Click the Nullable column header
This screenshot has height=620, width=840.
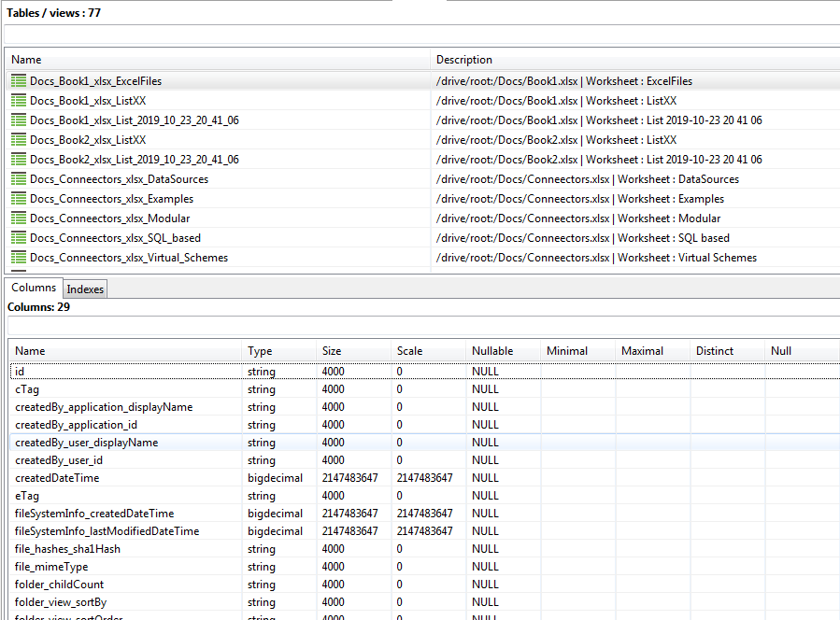click(491, 350)
